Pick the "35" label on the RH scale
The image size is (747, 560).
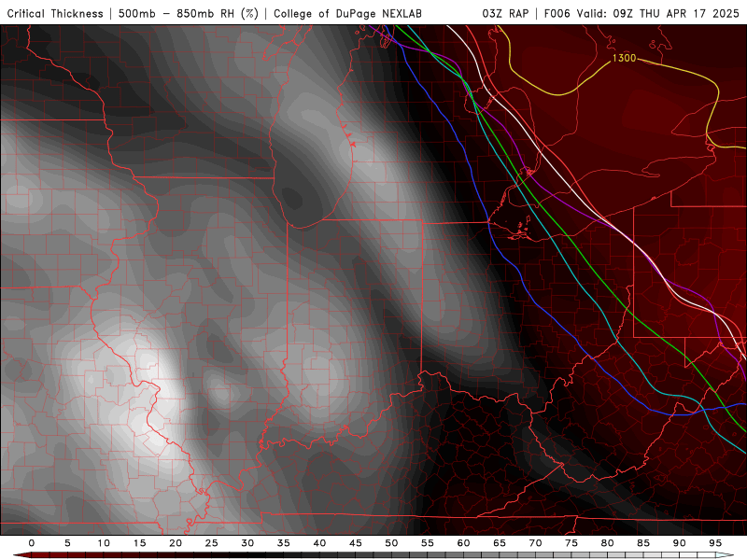[284, 543]
